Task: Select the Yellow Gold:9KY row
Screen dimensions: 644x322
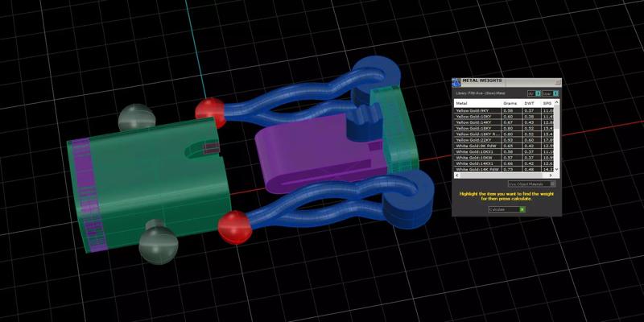Action: pyautogui.click(x=505, y=110)
